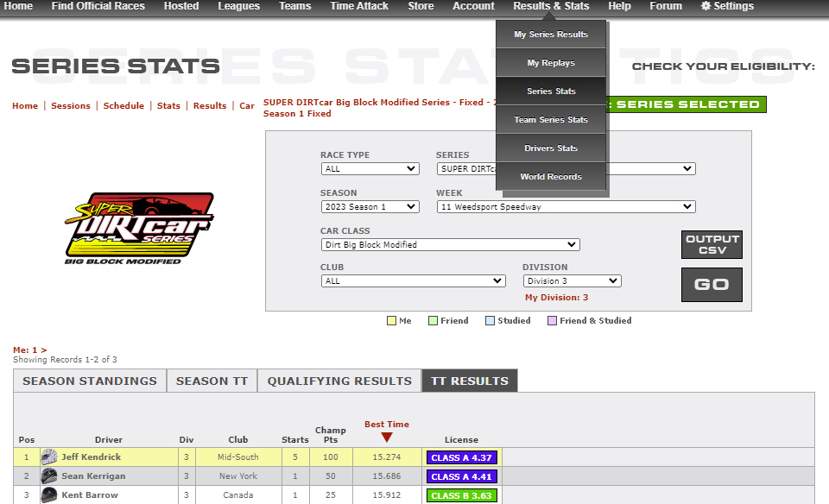Click the Output CSV button
The height and width of the screenshot is (504, 829).
712,244
